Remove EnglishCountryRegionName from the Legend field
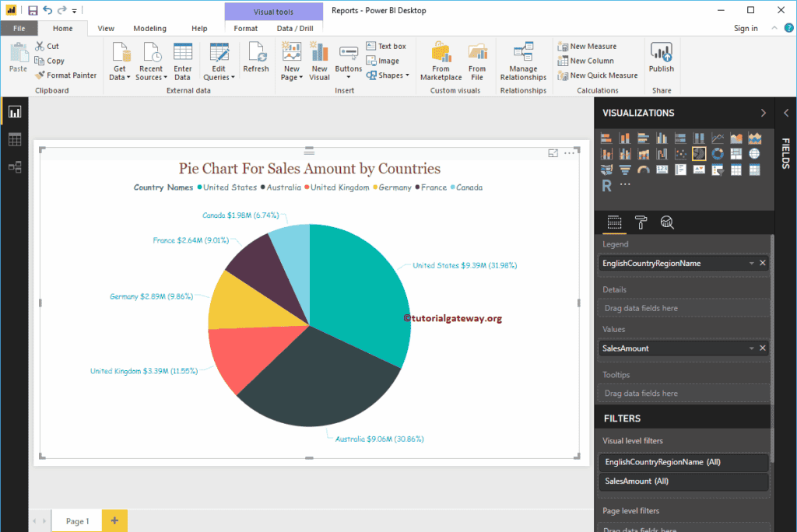Screen dimensions: 797x532 (x=762, y=263)
